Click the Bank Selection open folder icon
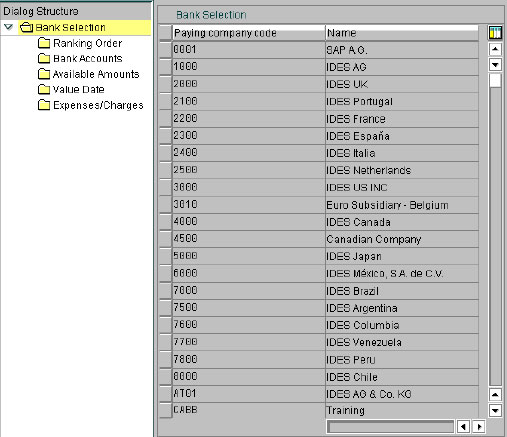 [26, 27]
